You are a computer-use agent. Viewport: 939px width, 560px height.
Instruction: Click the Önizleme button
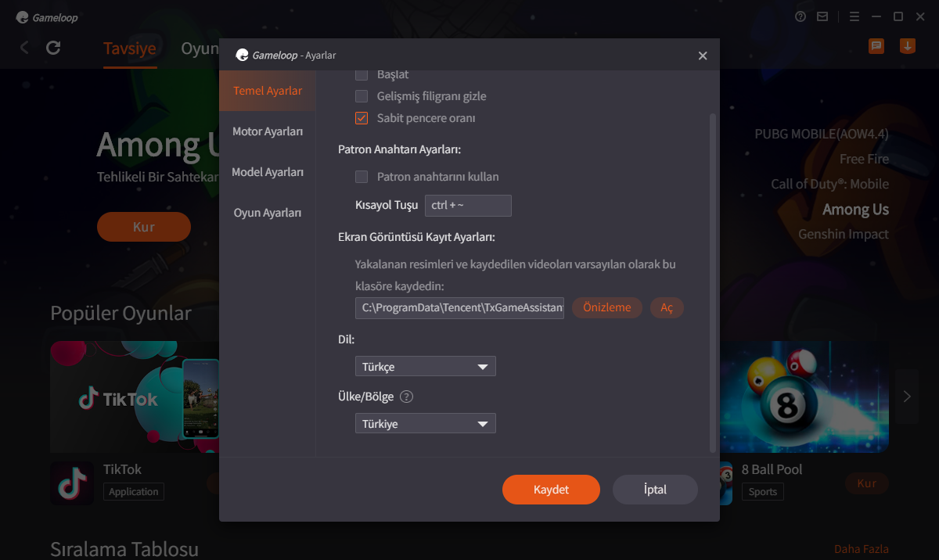click(607, 307)
